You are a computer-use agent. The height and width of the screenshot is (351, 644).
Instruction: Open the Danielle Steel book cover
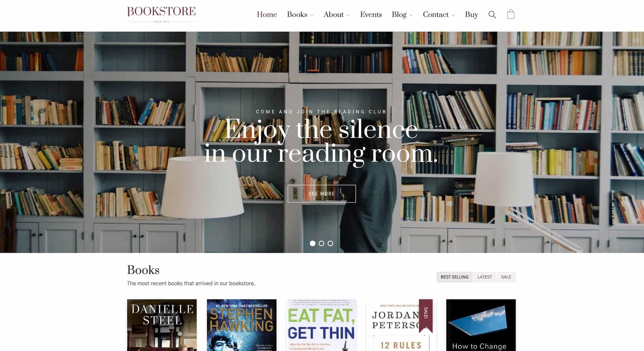point(162,325)
